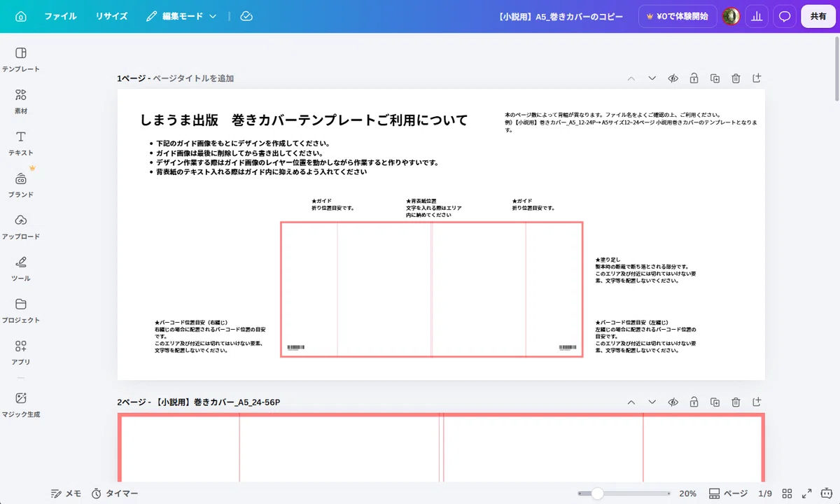Add a page title to page 1
Image resolution: width=840 pixels, height=504 pixels.
(193, 78)
